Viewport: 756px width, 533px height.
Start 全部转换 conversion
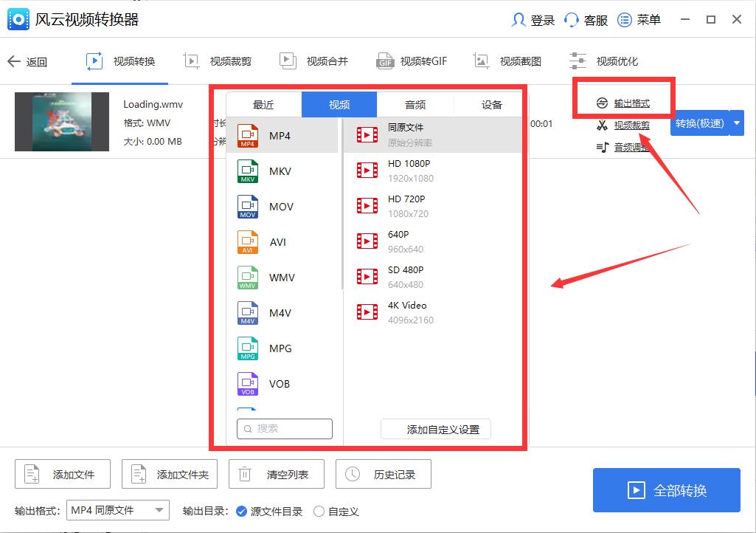(x=666, y=490)
